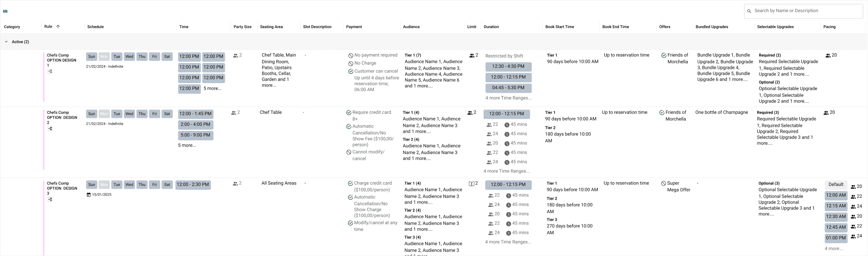Click the link icon under OPTION DESIGN 3

[x=50, y=199]
